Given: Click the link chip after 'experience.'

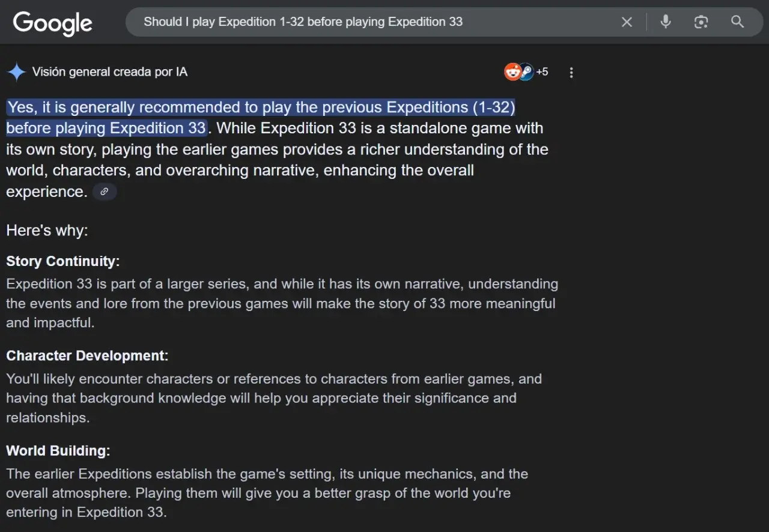Looking at the screenshot, I should click(105, 192).
